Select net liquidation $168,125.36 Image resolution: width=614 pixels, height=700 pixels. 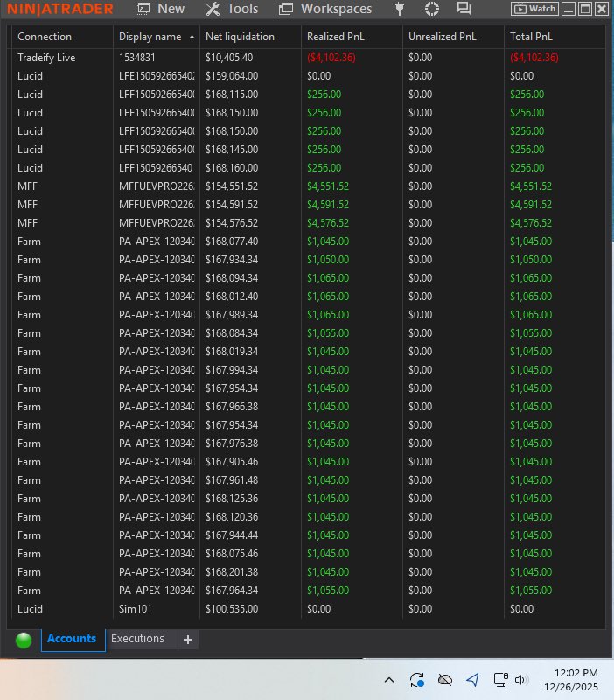click(x=232, y=499)
